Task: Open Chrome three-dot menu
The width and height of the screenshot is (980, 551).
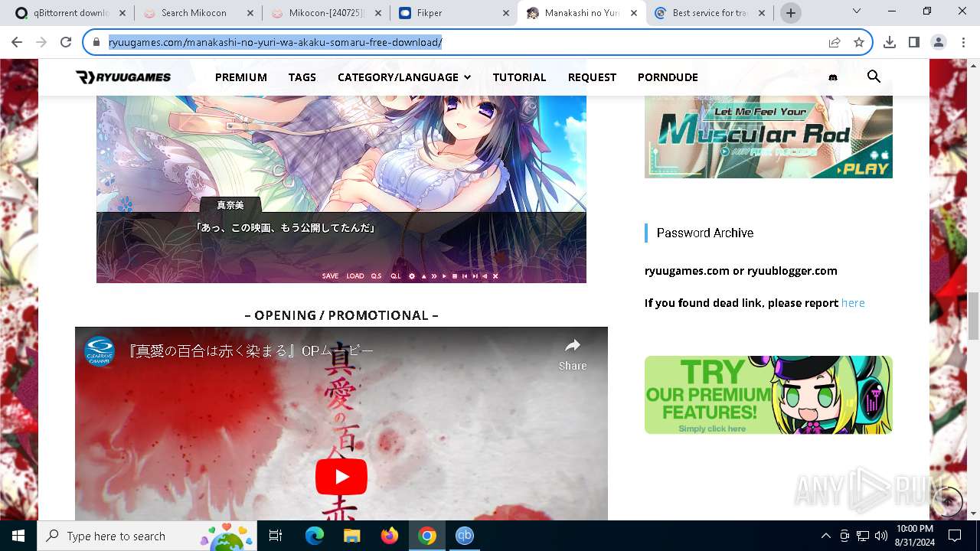Action: tap(963, 43)
